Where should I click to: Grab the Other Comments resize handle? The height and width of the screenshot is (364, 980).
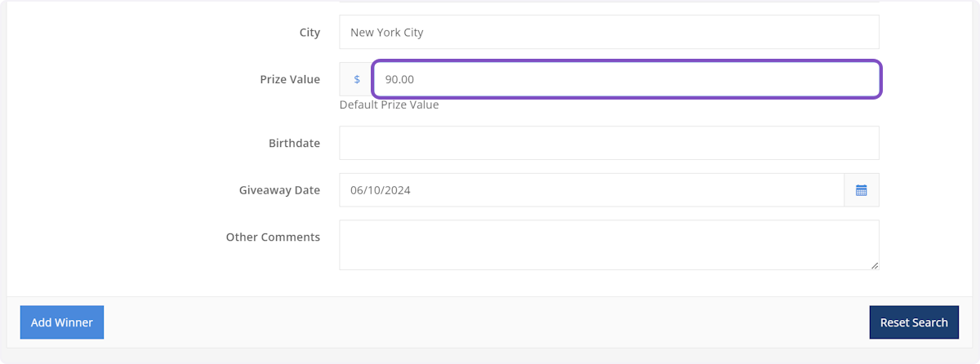coord(874,264)
